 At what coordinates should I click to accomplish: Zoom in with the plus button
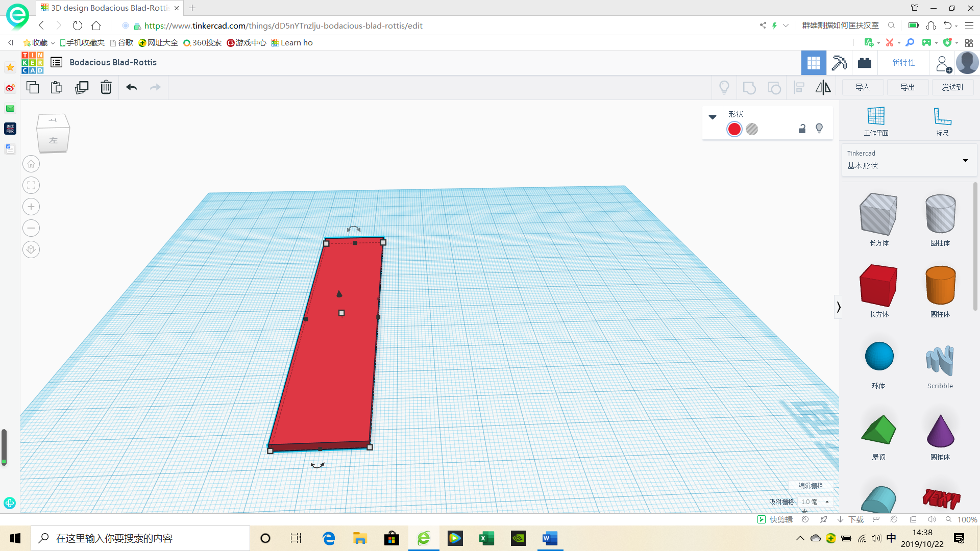[31, 207]
